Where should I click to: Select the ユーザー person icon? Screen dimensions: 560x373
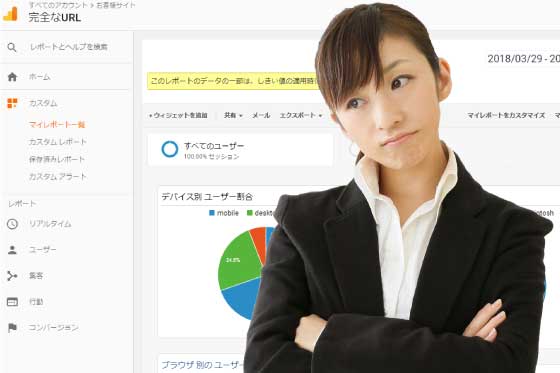pos(12,250)
